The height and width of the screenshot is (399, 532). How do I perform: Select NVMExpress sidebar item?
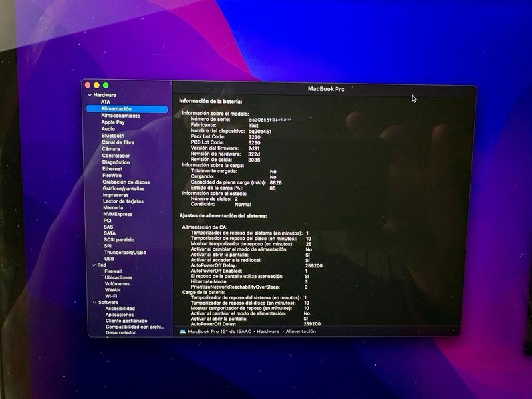pyautogui.click(x=118, y=214)
